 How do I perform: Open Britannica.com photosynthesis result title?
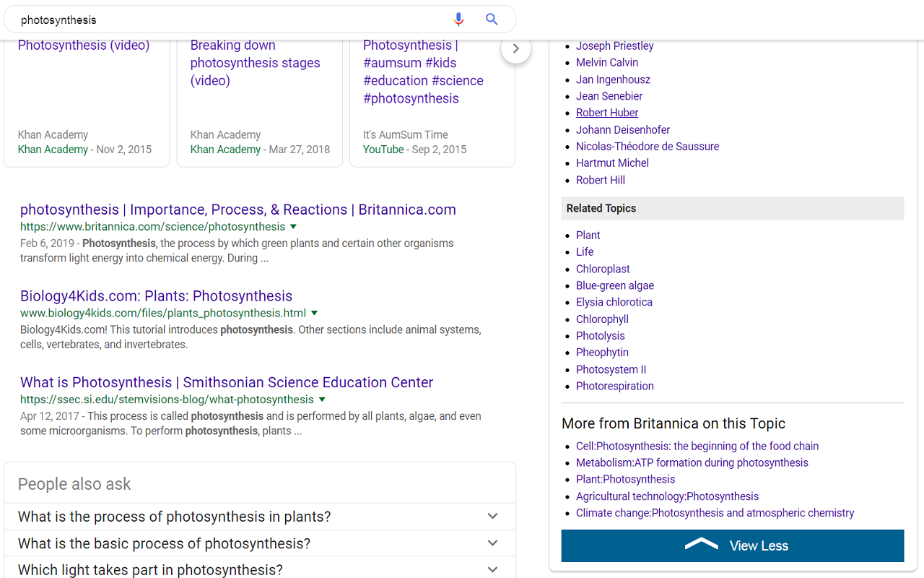pyautogui.click(x=238, y=210)
